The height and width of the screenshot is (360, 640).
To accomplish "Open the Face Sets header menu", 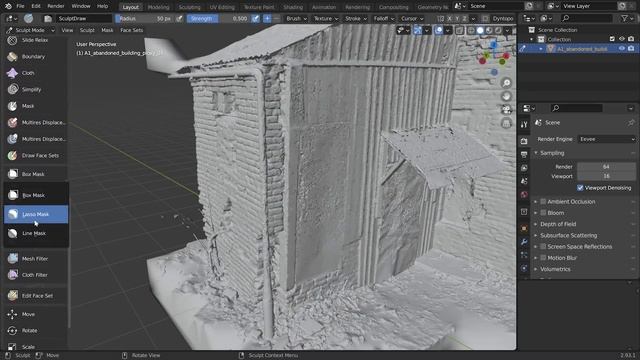I will [131, 30].
